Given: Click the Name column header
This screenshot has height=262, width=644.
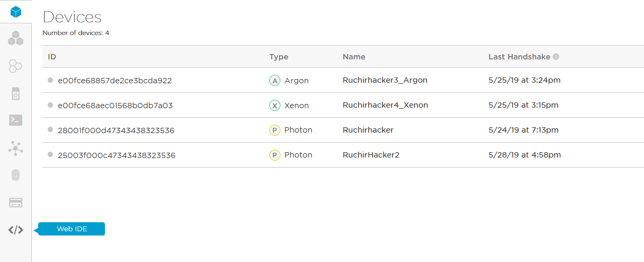Looking at the screenshot, I should tap(354, 57).
